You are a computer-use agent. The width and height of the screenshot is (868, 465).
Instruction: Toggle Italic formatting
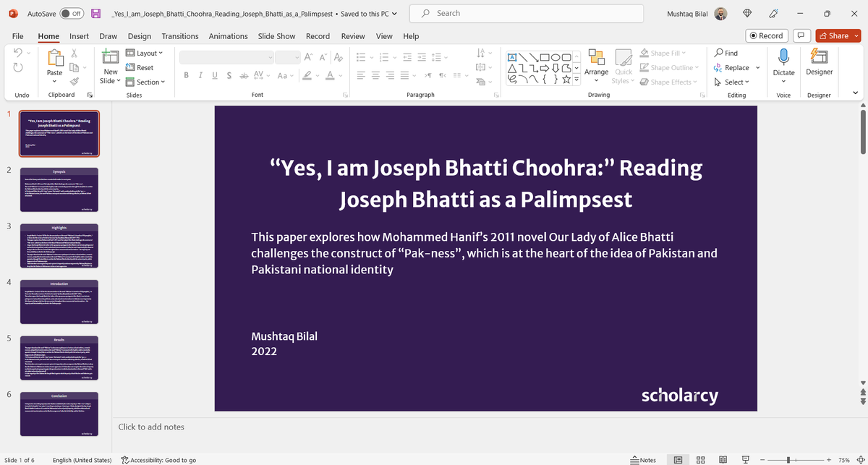[x=200, y=75]
